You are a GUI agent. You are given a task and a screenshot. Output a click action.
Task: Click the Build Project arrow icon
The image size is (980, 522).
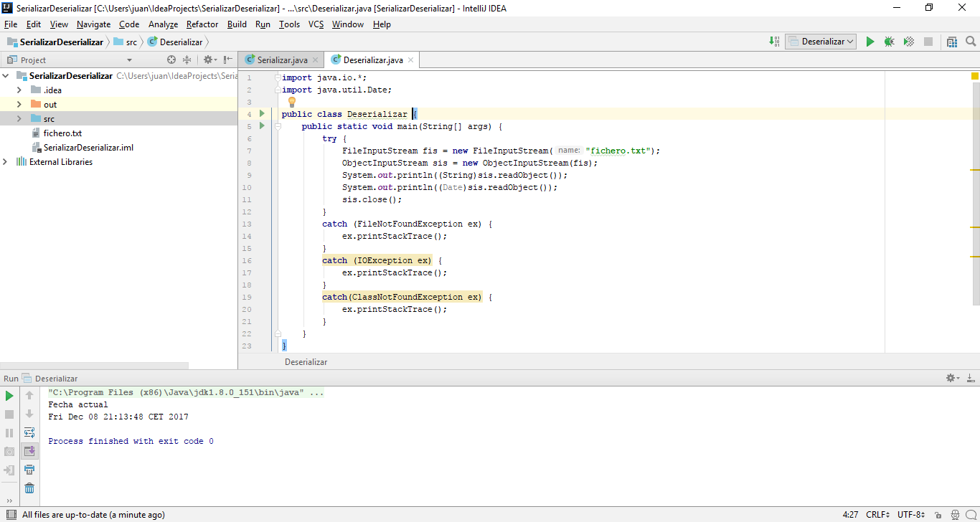(x=774, y=42)
